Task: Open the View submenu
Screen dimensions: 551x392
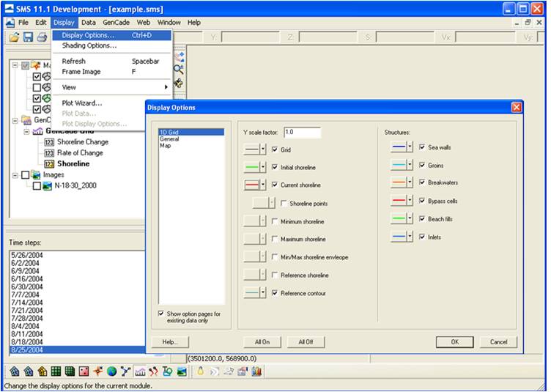Action: [111, 87]
